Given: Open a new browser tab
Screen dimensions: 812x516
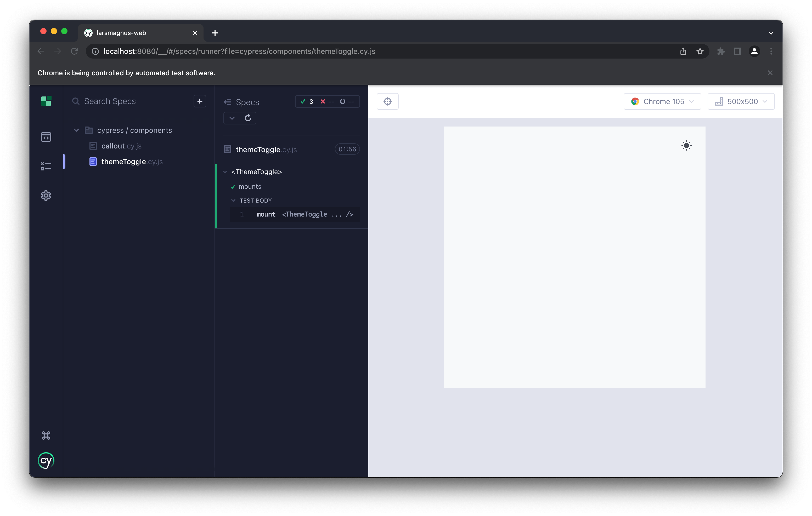Looking at the screenshot, I should click(215, 33).
